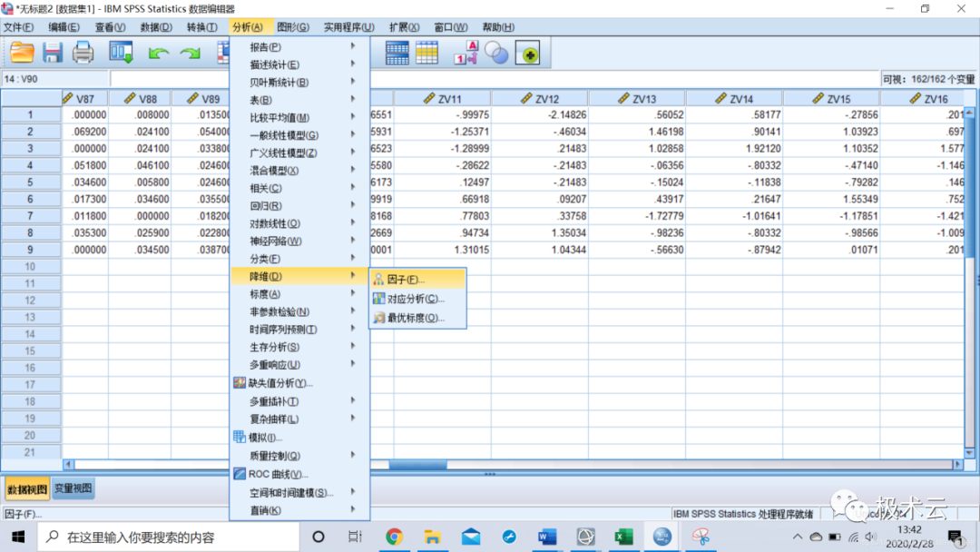The width and height of the screenshot is (980, 552).
Task: Expand the 时间序列预测(T) submenu
Action: pyautogui.click(x=299, y=330)
